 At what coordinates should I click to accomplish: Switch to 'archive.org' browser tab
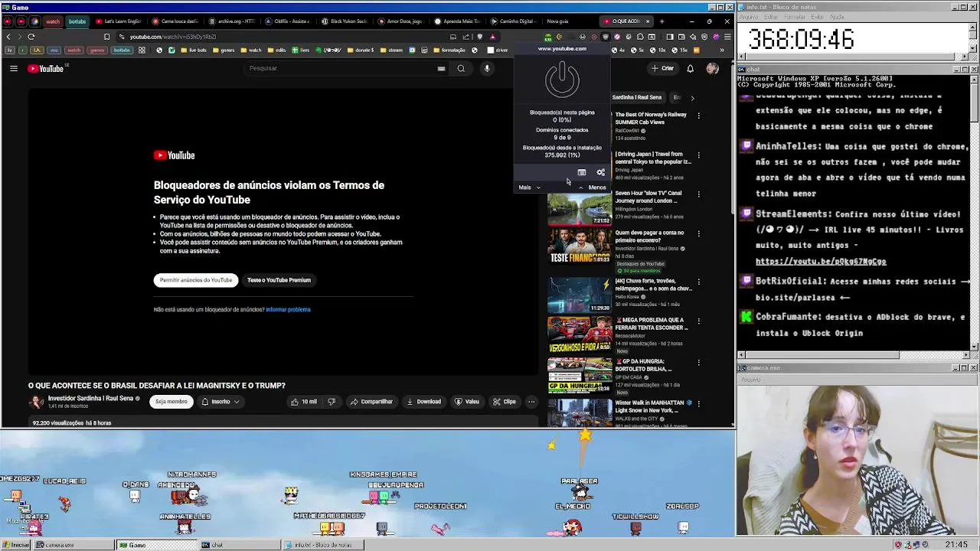click(x=232, y=21)
